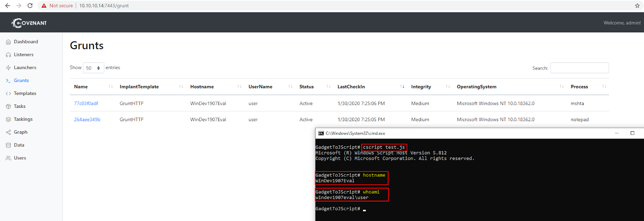Click the Dashboard house icon
Viewport: 644px width, 221px height.
(x=8, y=42)
